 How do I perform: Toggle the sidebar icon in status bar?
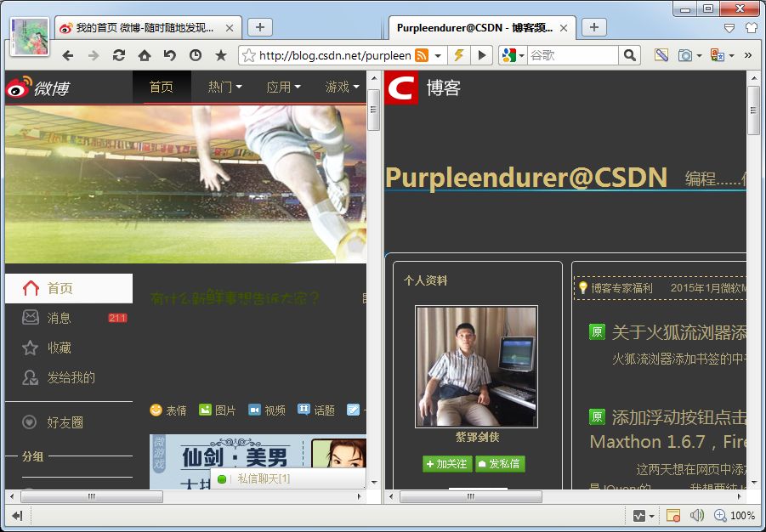tap(17, 515)
